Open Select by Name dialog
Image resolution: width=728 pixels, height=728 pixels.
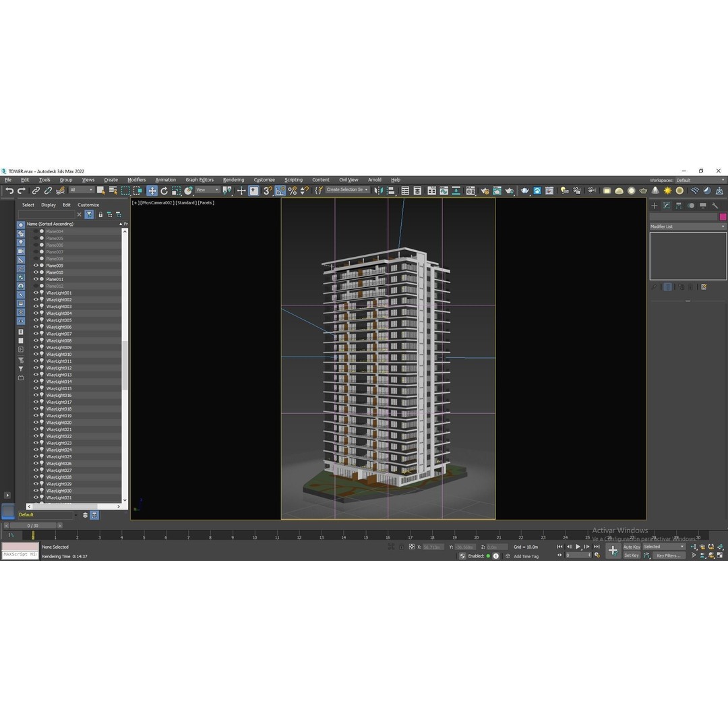tap(113, 191)
